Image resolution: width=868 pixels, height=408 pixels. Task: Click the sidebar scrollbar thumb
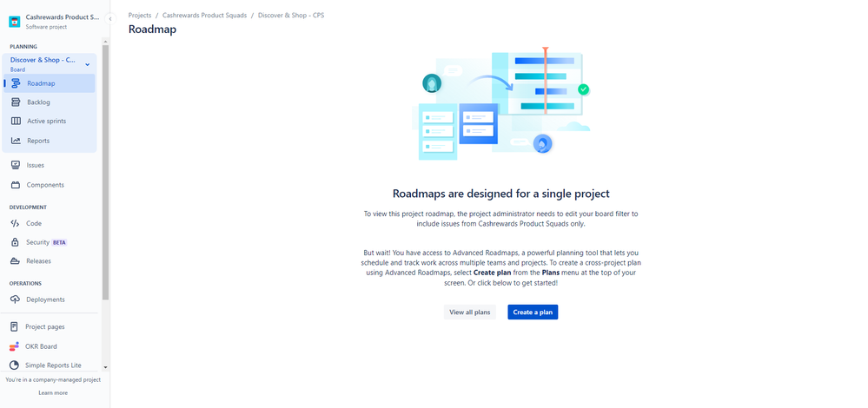105,173
